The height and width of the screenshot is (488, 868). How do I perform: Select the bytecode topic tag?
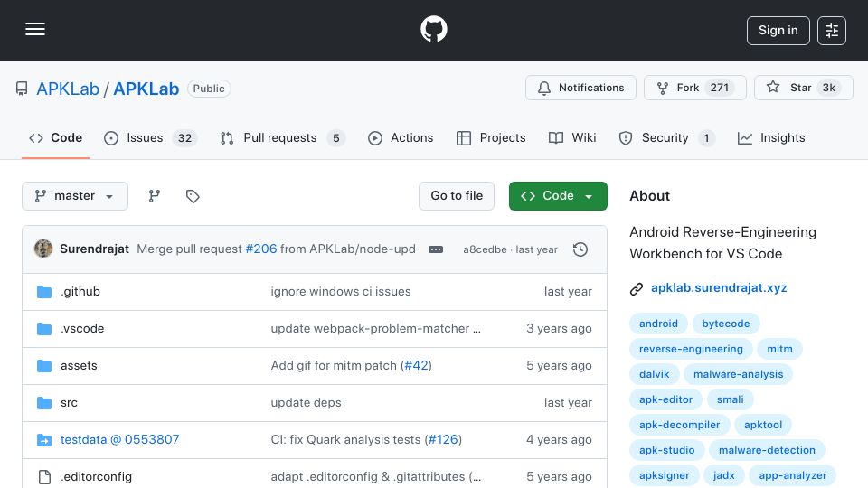pyautogui.click(x=726, y=324)
